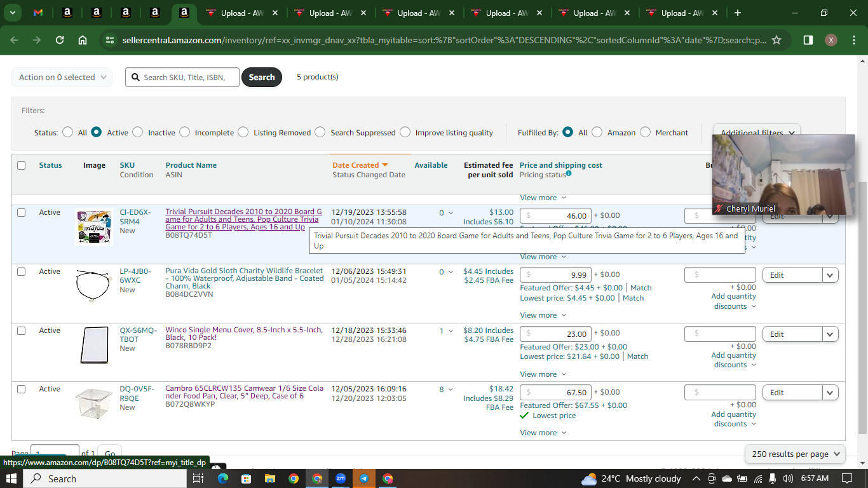
Task: Open the Pura Vida Gold Sloth Bracelet link
Action: (x=245, y=278)
